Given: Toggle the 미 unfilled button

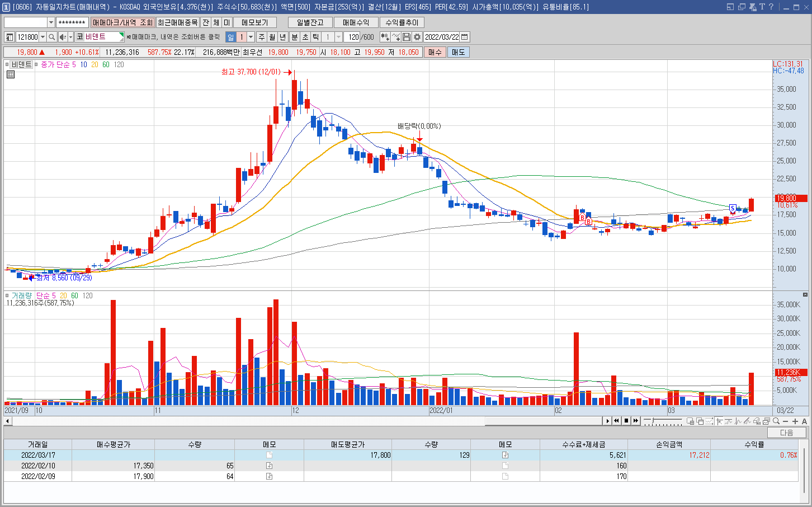Looking at the screenshot, I should pyautogui.click(x=227, y=22).
